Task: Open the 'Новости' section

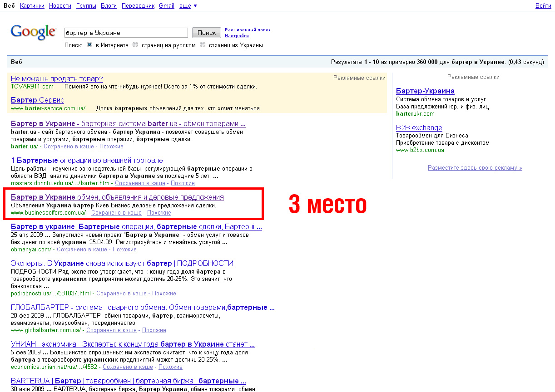Action: (59, 5)
